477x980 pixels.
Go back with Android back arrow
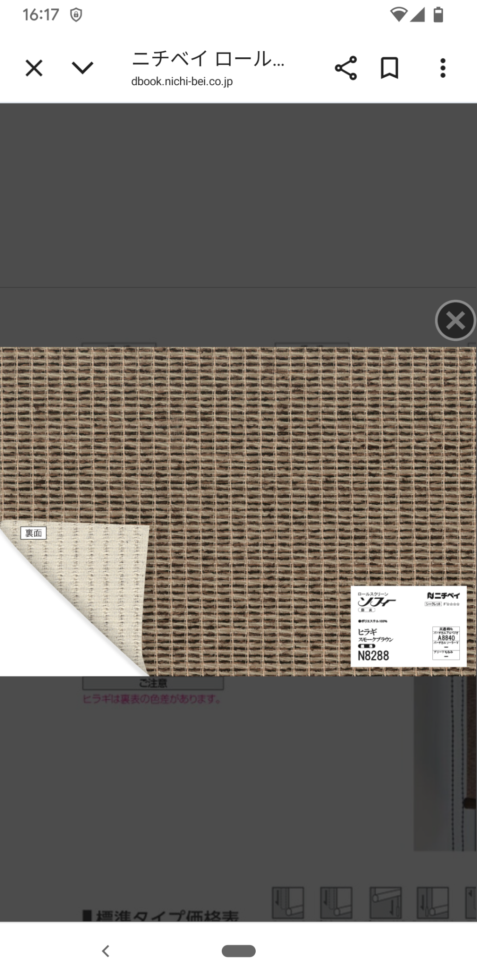pyautogui.click(x=106, y=951)
